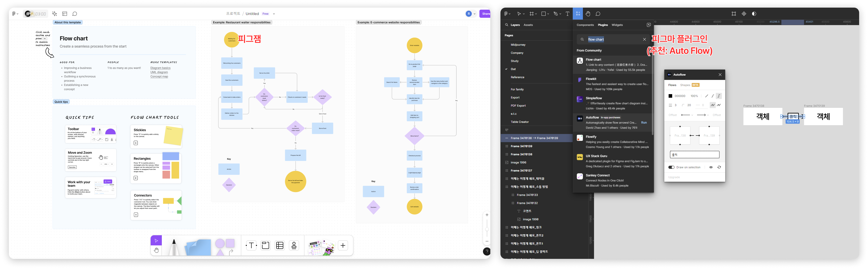Choose curved line style in Autoflow

tap(713, 96)
